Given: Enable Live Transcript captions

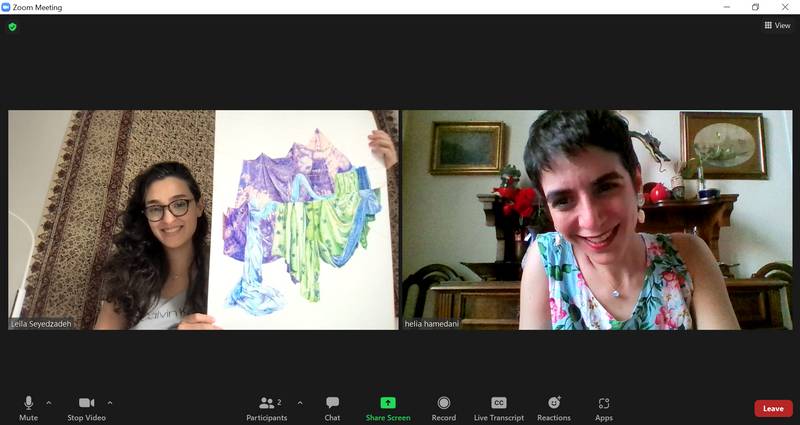Looking at the screenshot, I should click(498, 406).
